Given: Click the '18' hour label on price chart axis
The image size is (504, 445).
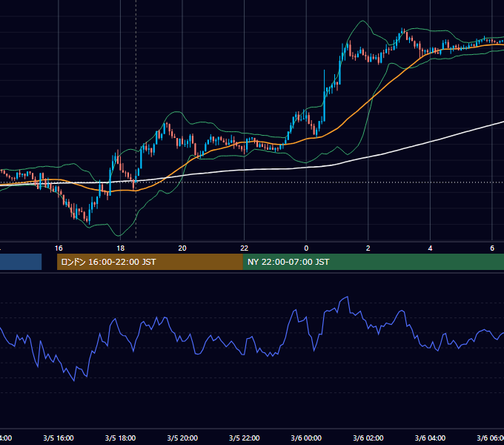Looking at the screenshot, I should (x=120, y=248).
